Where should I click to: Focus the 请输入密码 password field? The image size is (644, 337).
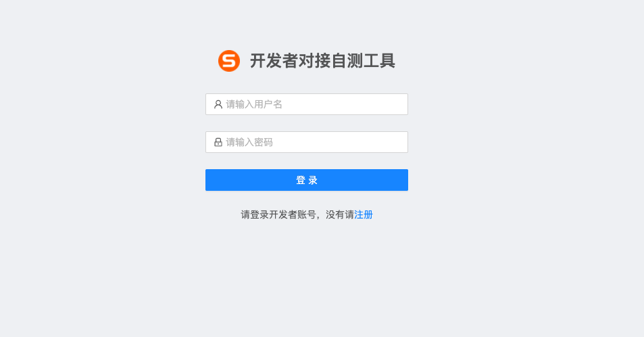click(306, 142)
